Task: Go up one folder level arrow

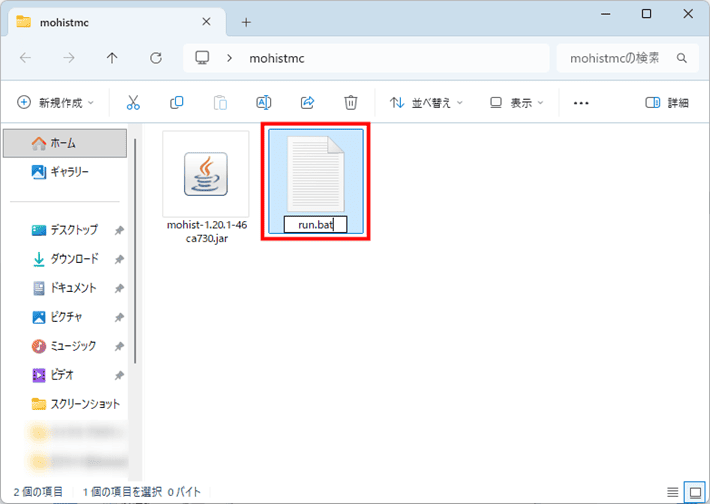Action: 112,58
